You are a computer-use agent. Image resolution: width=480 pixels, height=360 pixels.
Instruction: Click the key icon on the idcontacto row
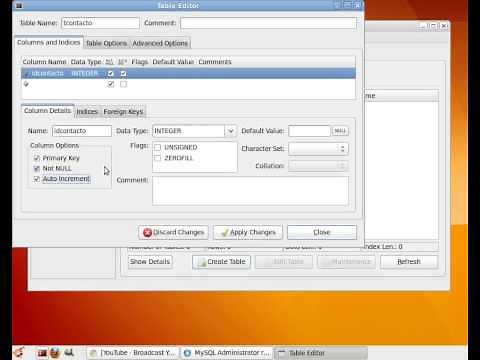[26, 74]
